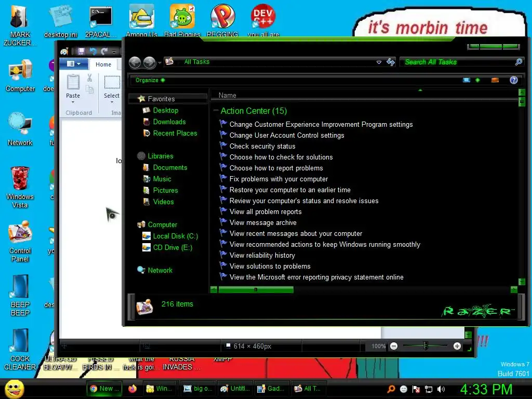Select Choose how to check for solutions
532x399 pixels.
coord(281,157)
